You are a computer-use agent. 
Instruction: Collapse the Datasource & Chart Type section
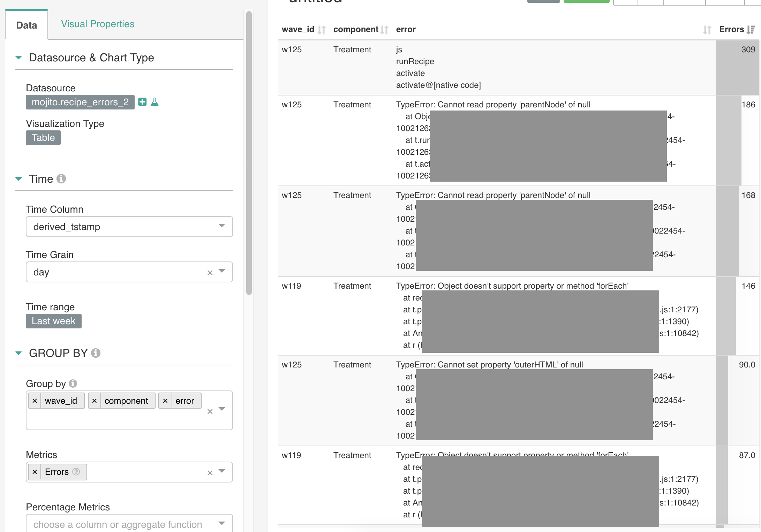(x=18, y=58)
